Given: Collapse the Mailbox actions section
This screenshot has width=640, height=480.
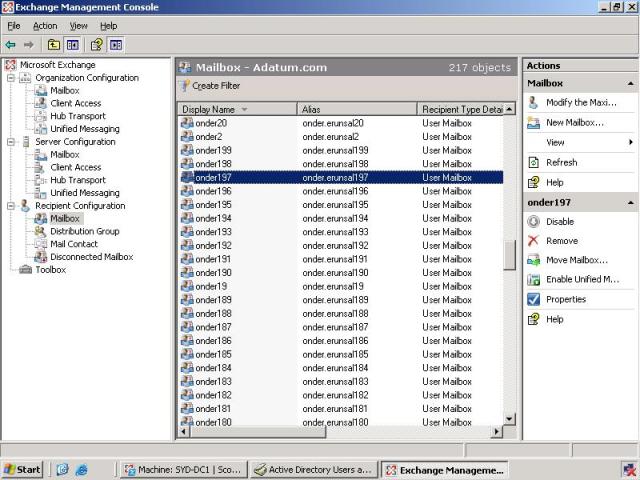Looking at the screenshot, I should tap(631, 83).
